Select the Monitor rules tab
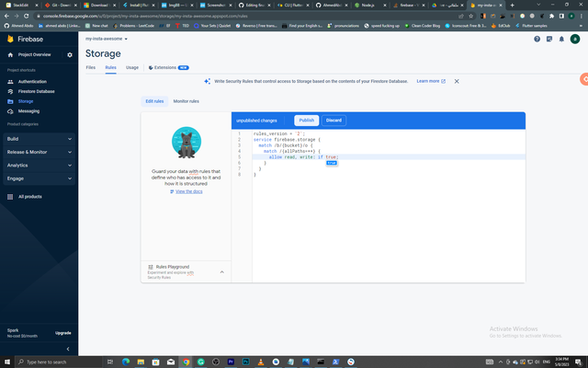588x368 pixels. click(x=186, y=101)
